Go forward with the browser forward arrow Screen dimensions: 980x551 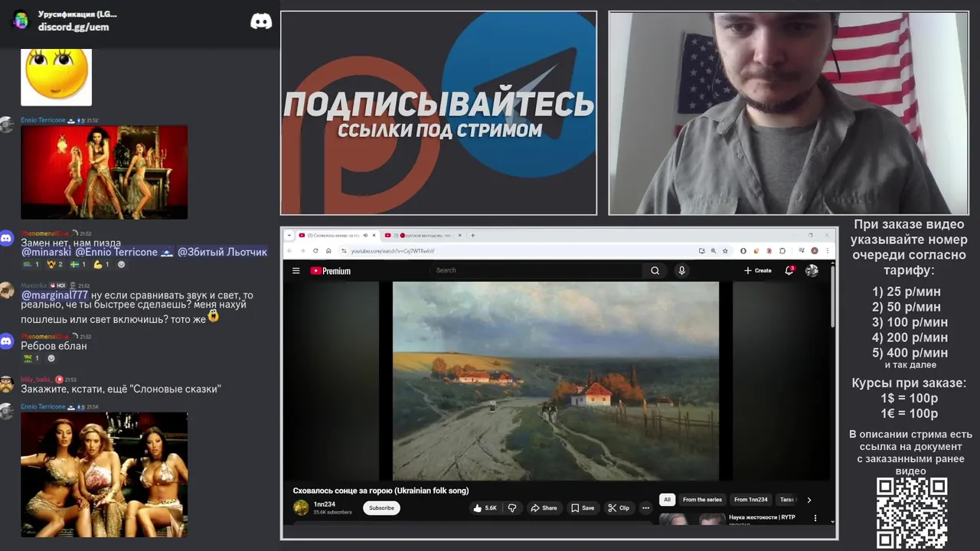pyautogui.click(x=302, y=250)
